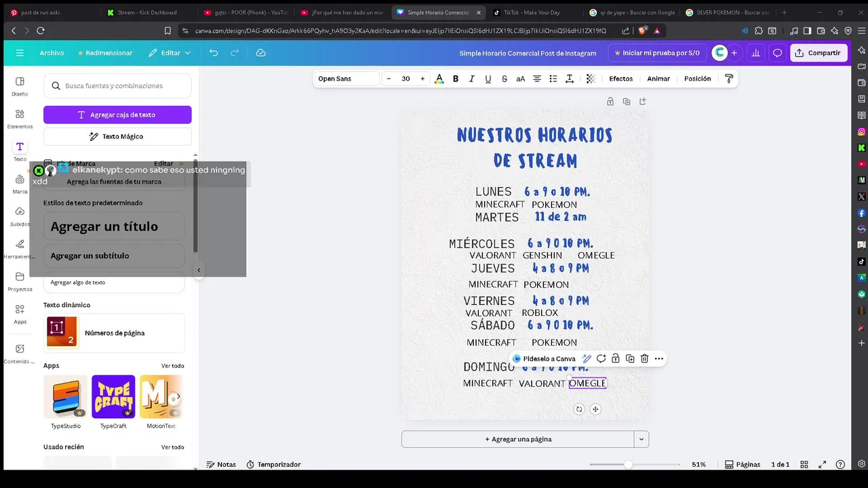Screen dimensions: 868x488
Task: Click the undo arrow in the top bar
Action: click(x=214, y=53)
